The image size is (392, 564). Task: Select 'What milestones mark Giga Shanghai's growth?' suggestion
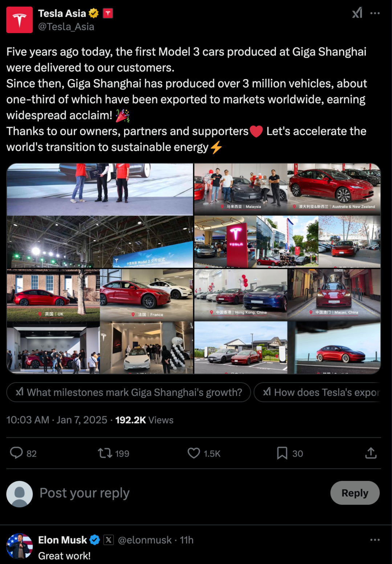coord(129,392)
